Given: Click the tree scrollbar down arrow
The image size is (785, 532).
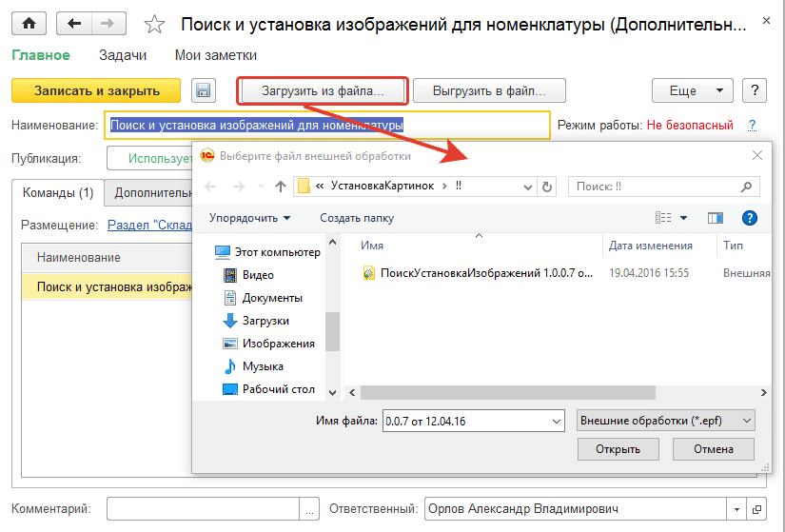Looking at the screenshot, I should [332, 392].
